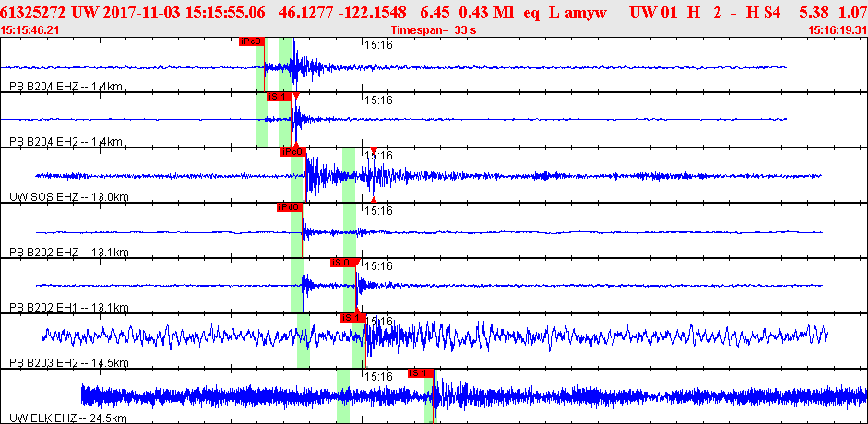Click the end time 15:16:19.31
Screen dimensions: 868x424
[837, 29]
